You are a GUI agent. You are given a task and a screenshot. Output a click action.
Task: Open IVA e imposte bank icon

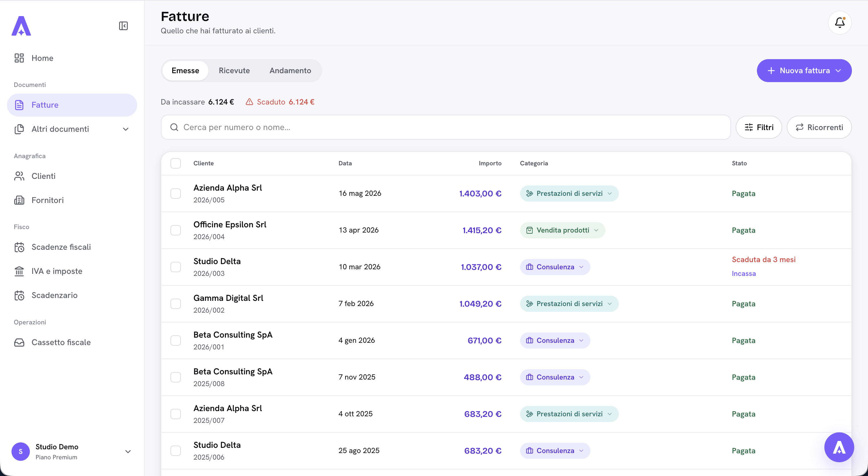(19, 271)
